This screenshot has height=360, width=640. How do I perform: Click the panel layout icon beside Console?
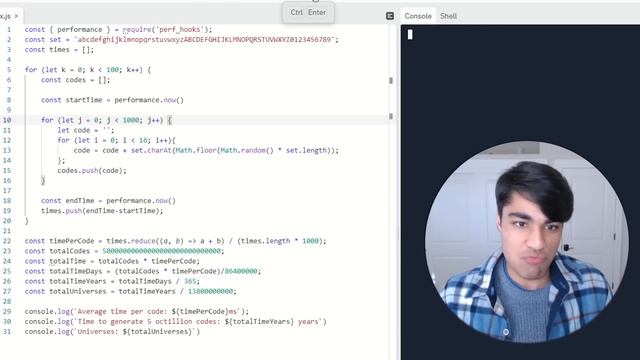point(390,16)
